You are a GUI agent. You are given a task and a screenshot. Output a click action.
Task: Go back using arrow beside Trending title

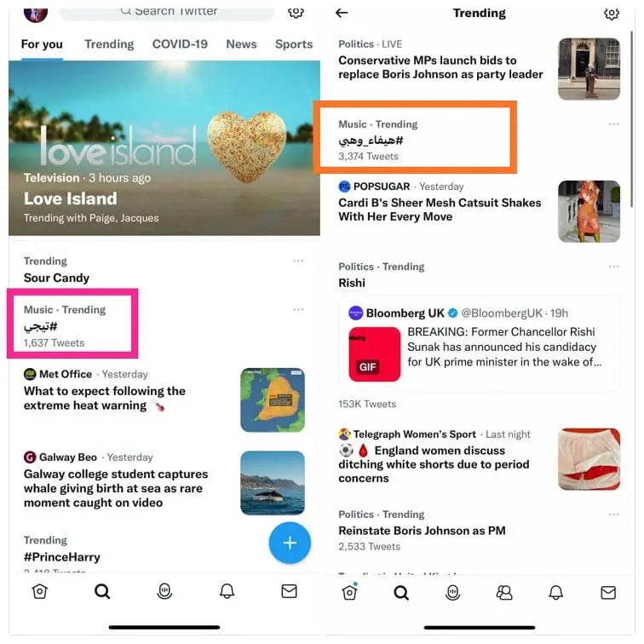pyautogui.click(x=342, y=13)
